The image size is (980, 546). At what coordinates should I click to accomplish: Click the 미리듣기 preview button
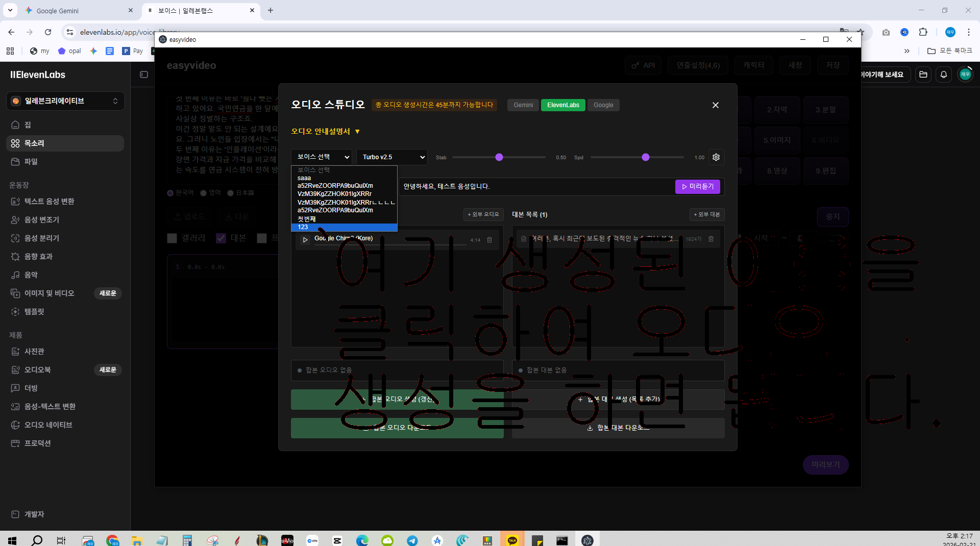coord(698,187)
